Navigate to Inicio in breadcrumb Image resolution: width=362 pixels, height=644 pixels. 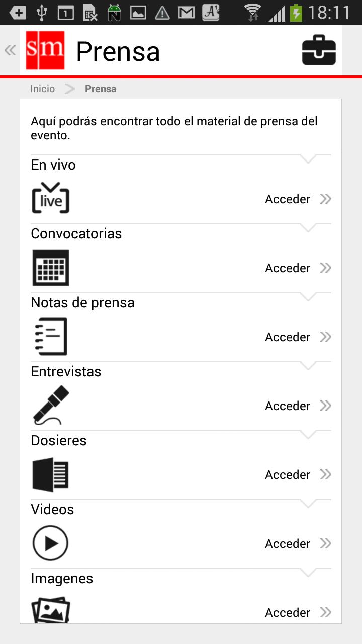42,89
